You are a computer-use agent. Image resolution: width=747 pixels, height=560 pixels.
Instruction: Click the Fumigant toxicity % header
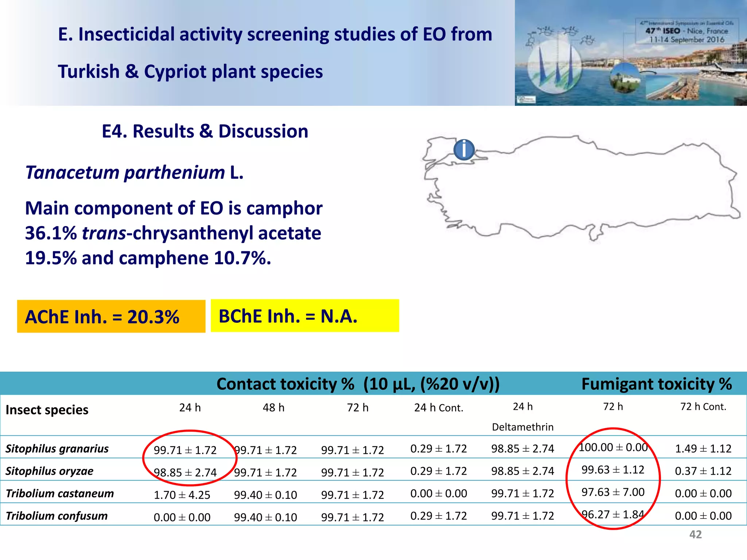656,384
